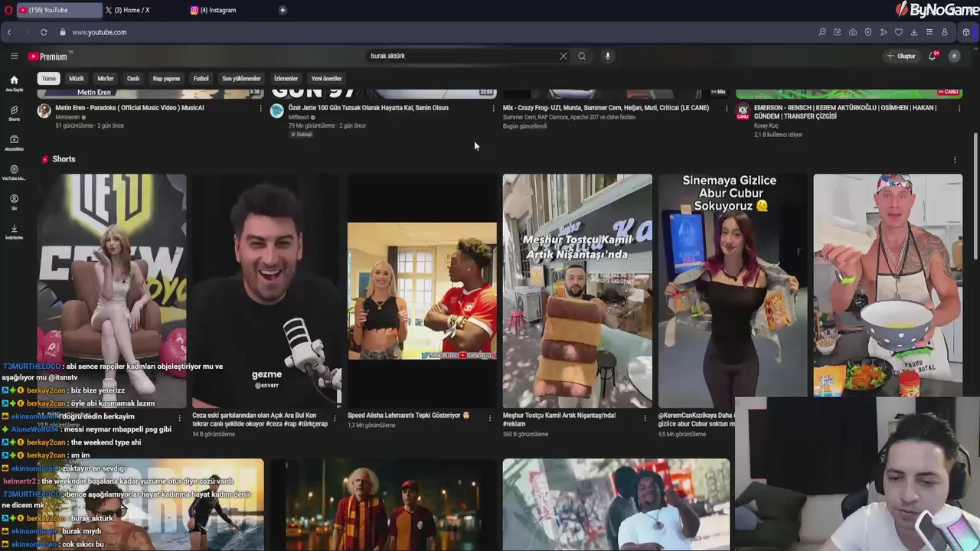
Task: Open options menu for Crazy Frog mix
Action: coord(727,109)
